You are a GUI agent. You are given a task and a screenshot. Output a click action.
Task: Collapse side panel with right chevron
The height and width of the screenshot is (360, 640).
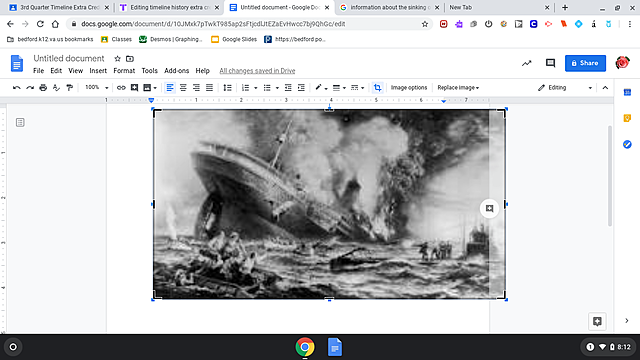click(627, 321)
